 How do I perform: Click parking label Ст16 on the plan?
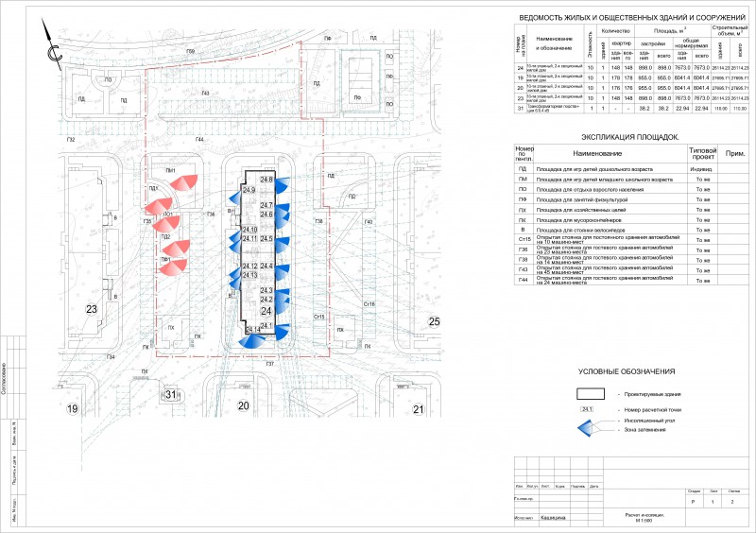point(369,304)
